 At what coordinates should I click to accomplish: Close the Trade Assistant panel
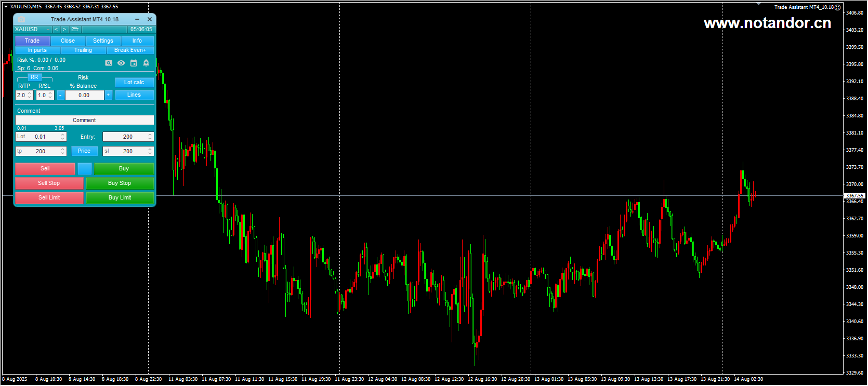tap(150, 19)
